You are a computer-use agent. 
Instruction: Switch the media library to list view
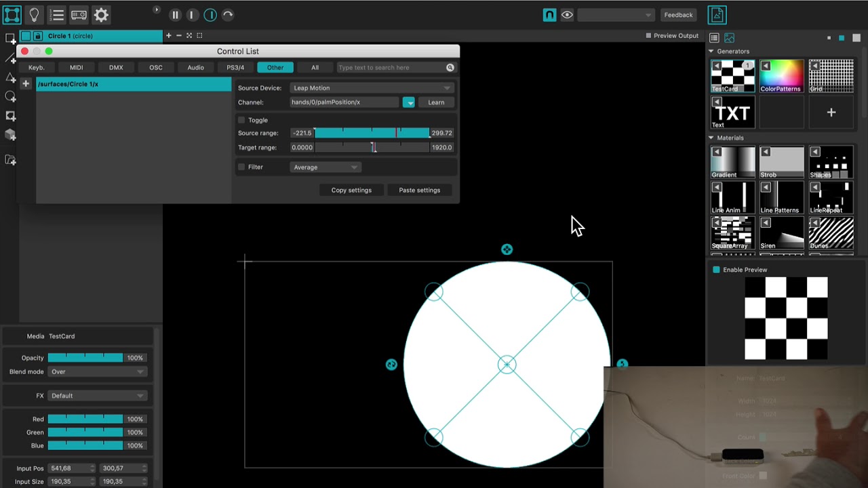(x=714, y=38)
